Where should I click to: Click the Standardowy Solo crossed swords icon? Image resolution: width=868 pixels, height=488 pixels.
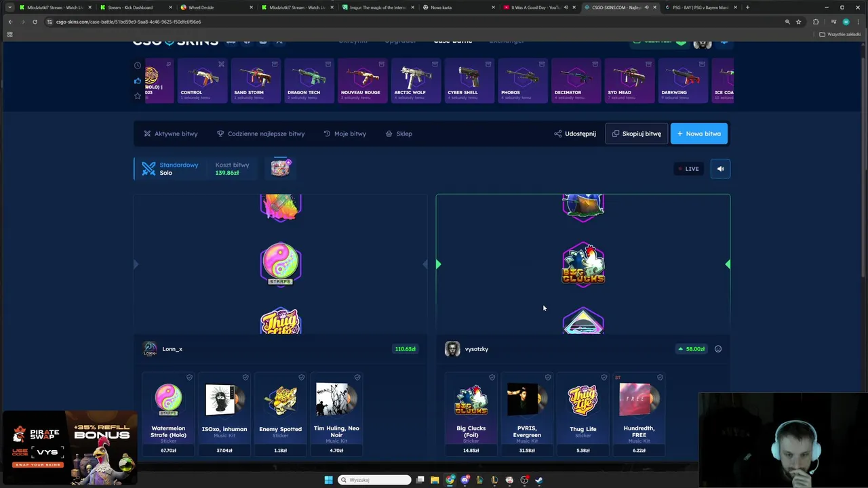click(x=149, y=169)
